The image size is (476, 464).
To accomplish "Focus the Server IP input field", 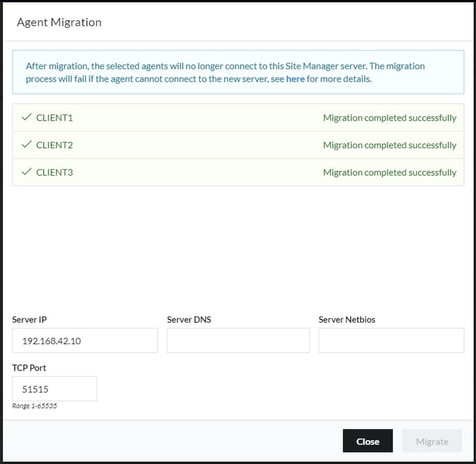I will [85, 340].
